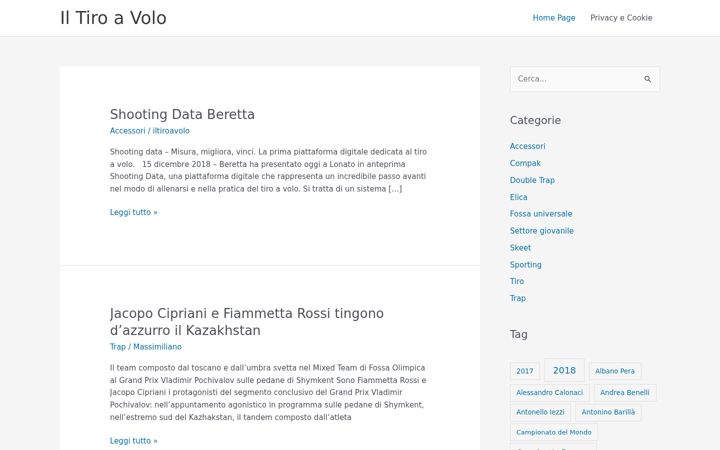
Task: Open the author link iltiroavolo
Action: (x=171, y=131)
